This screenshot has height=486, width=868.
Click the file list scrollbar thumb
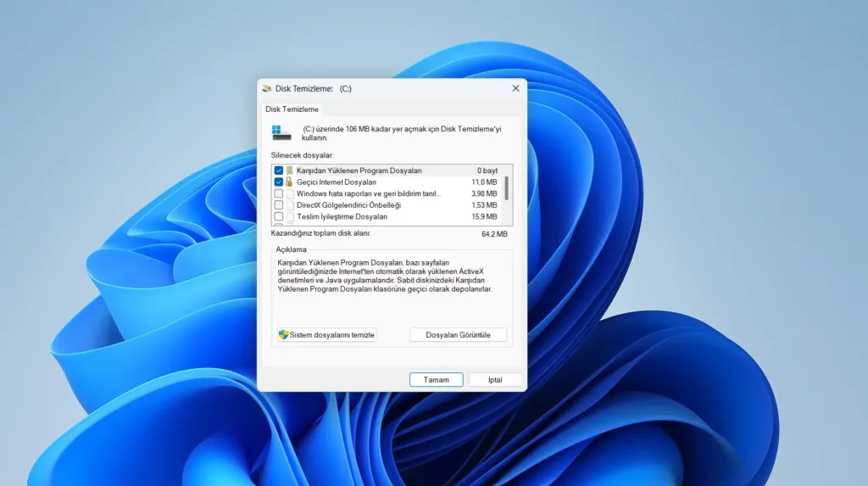507,188
